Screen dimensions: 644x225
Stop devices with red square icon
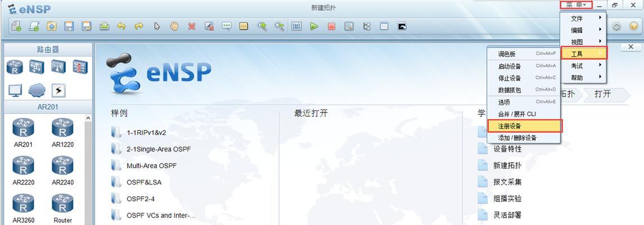coord(332,26)
